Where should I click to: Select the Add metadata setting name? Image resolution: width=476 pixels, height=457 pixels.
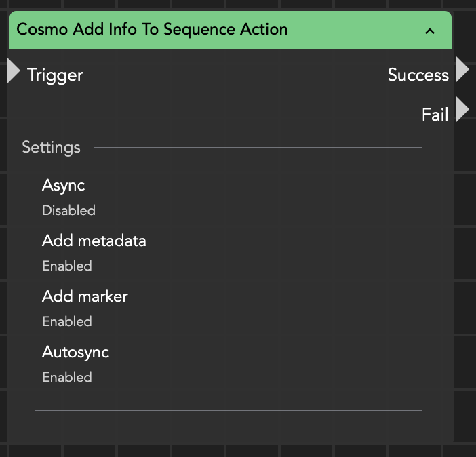[x=94, y=241]
